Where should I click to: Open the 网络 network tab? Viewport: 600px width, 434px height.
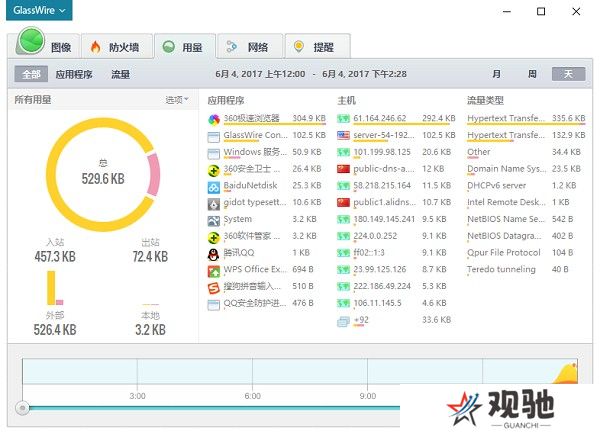coord(250,47)
